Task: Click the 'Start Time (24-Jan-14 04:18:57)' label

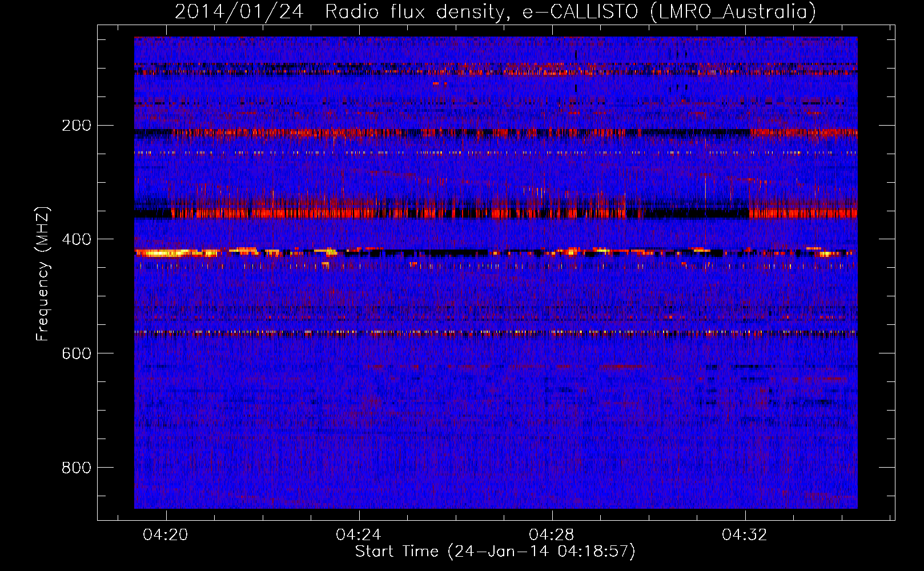Action: [x=495, y=552]
